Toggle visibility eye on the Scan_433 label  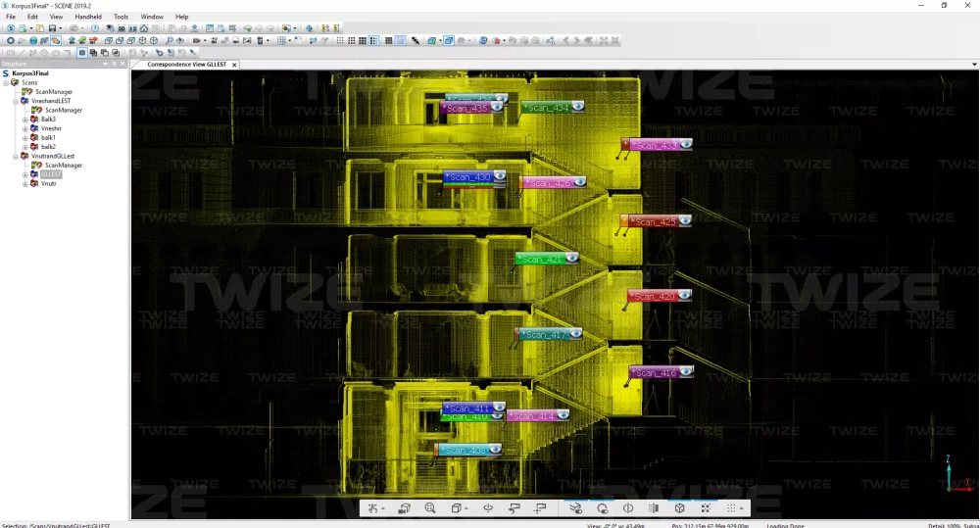point(686,144)
